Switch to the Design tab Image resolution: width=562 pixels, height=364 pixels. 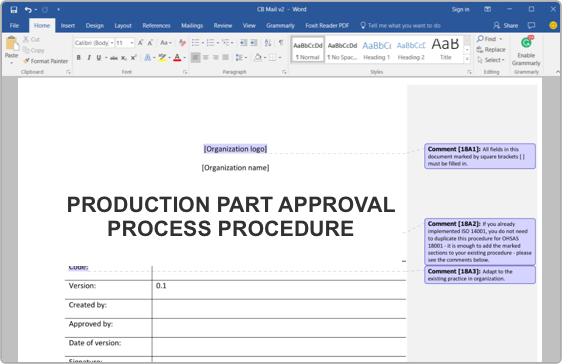tap(95, 25)
